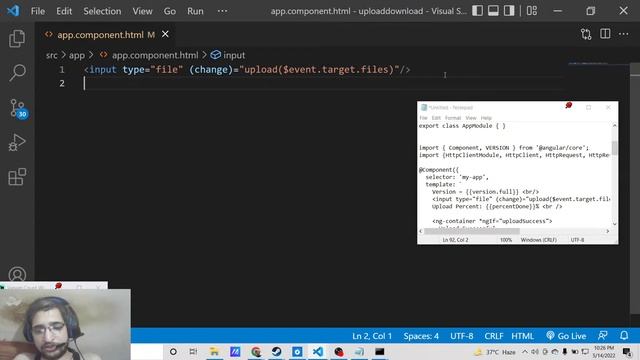Open the Explorer view in activity bar

click(x=17, y=38)
